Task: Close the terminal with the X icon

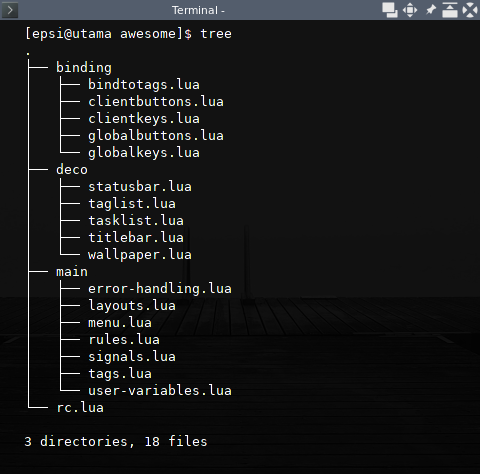Action: [x=470, y=10]
